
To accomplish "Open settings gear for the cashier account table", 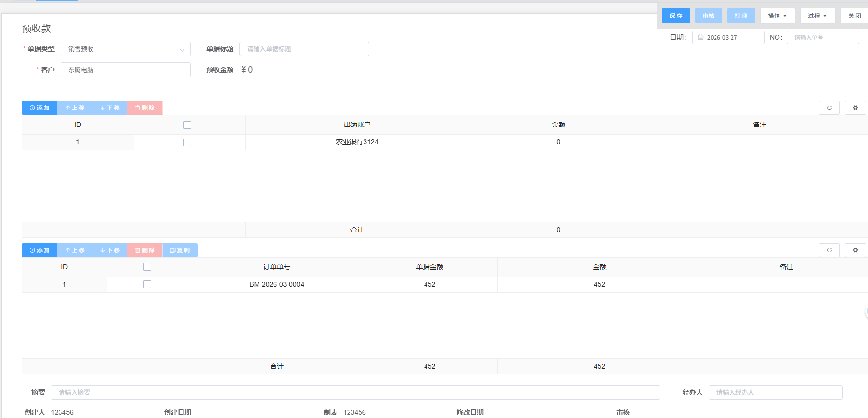I will pyautogui.click(x=855, y=108).
